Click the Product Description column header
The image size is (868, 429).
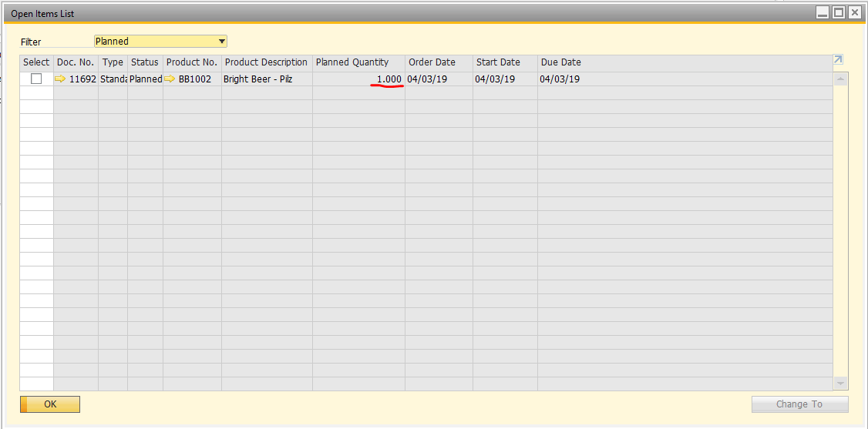click(267, 62)
